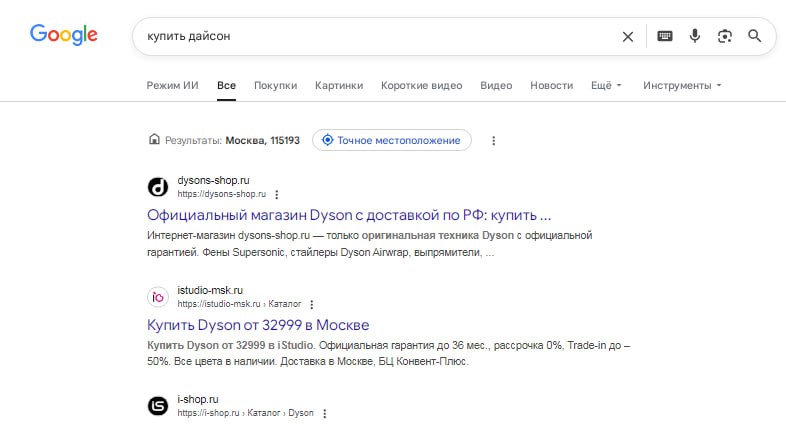Open the on-screen keyboard icon
Screen dimensions: 786x425
(665, 36)
